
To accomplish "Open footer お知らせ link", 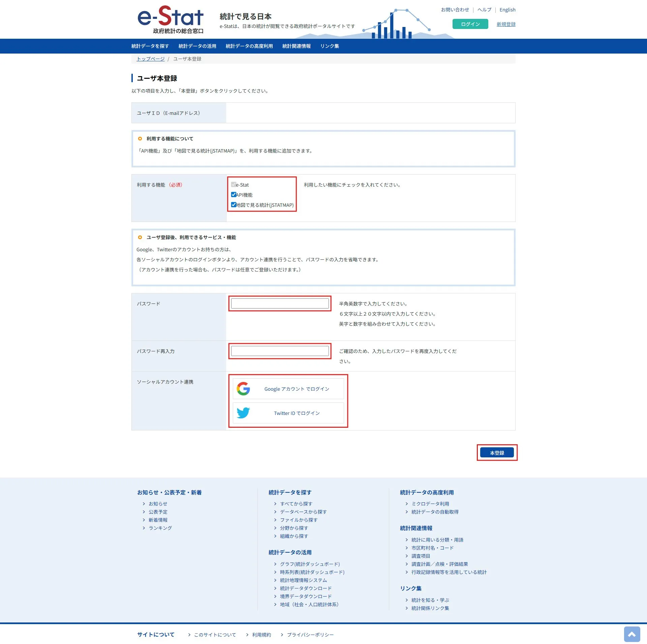I will 158,504.
